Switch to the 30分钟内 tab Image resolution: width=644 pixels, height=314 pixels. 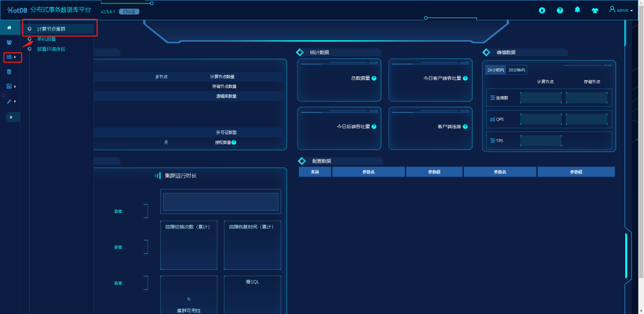click(x=517, y=70)
